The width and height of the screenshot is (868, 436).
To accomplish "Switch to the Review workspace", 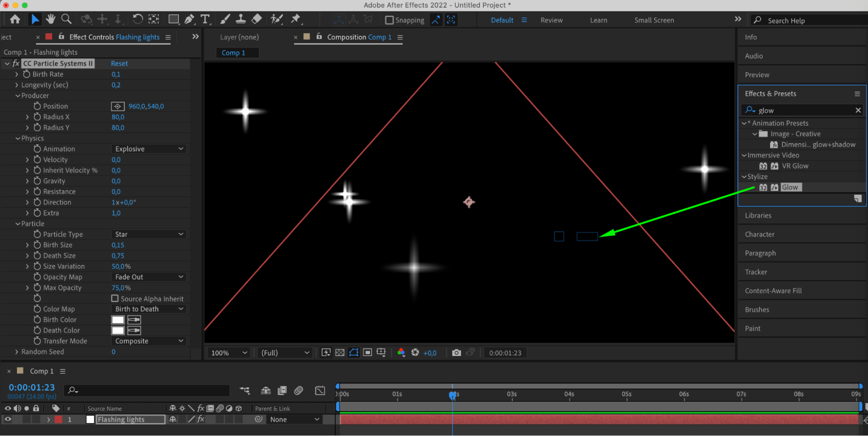I will 551,20.
